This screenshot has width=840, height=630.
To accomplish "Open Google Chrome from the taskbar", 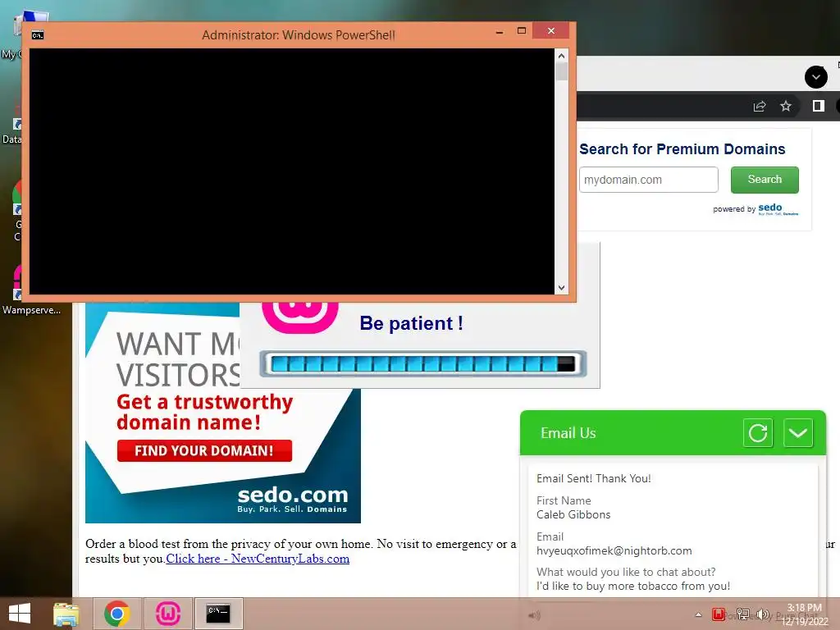I will pos(117,614).
